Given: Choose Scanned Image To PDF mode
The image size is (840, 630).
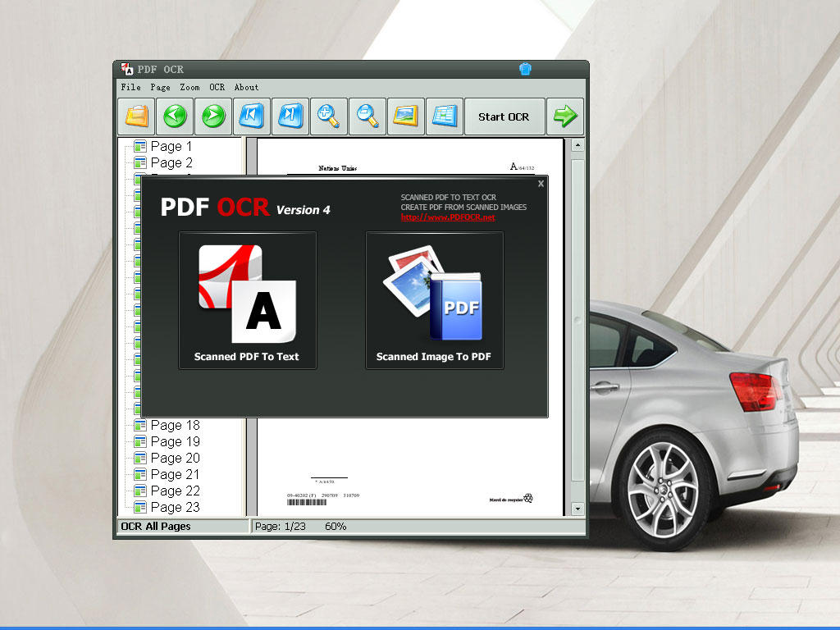Looking at the screenshot, I should click(x=434, y=300).
